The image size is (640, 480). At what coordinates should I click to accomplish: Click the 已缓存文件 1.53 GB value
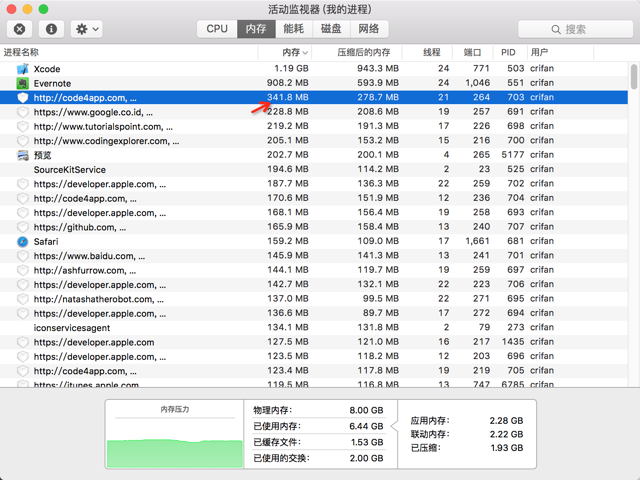point(367,442)
